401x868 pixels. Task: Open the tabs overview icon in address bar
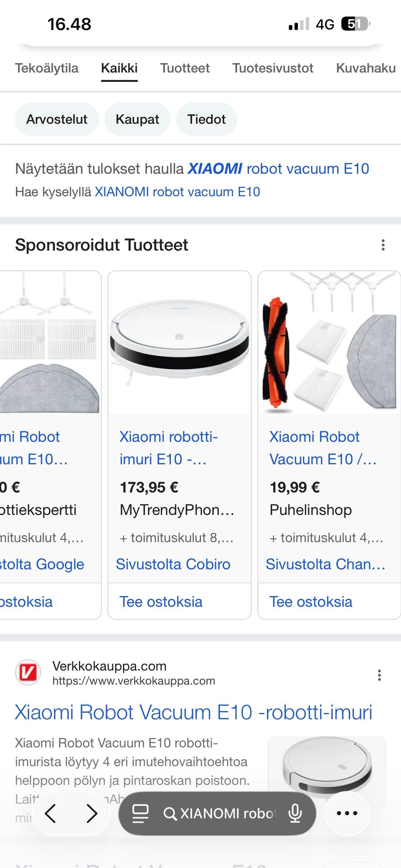[x=140, y=813]
